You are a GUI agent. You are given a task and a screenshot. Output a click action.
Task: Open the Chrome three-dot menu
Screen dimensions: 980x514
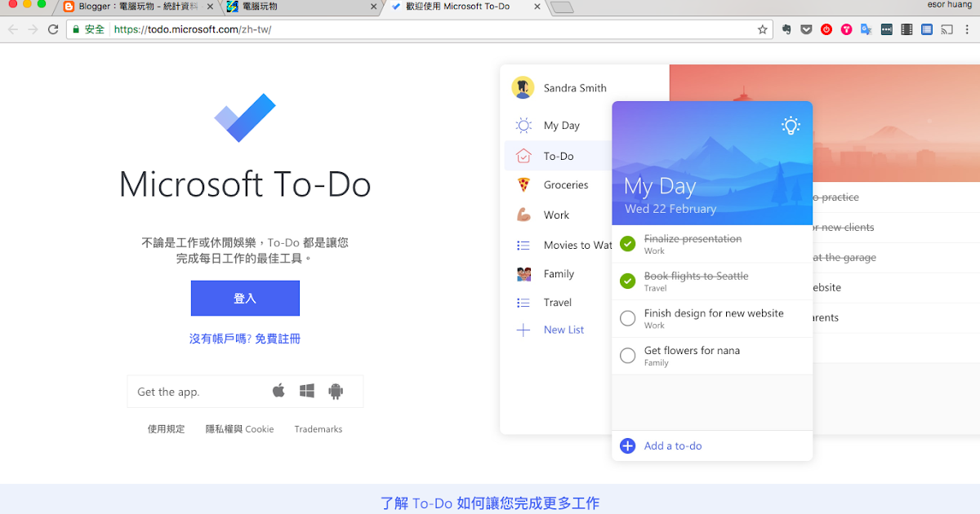click(x=966, y=29)
